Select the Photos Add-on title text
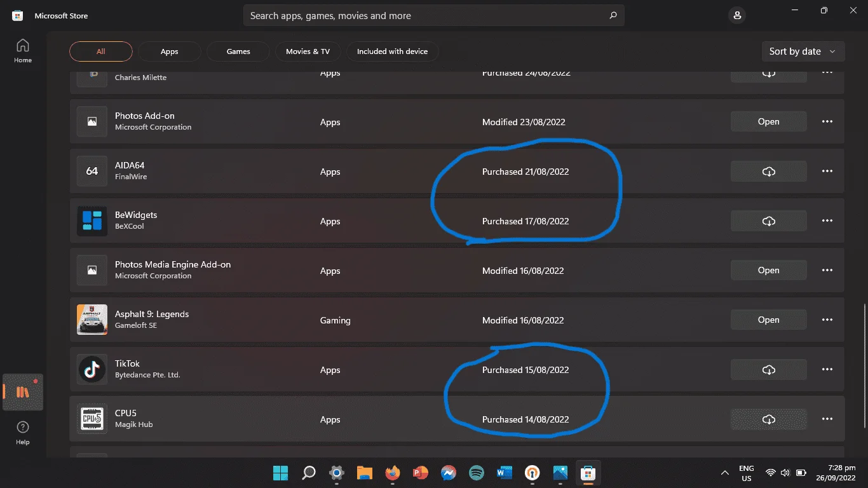 145,116
